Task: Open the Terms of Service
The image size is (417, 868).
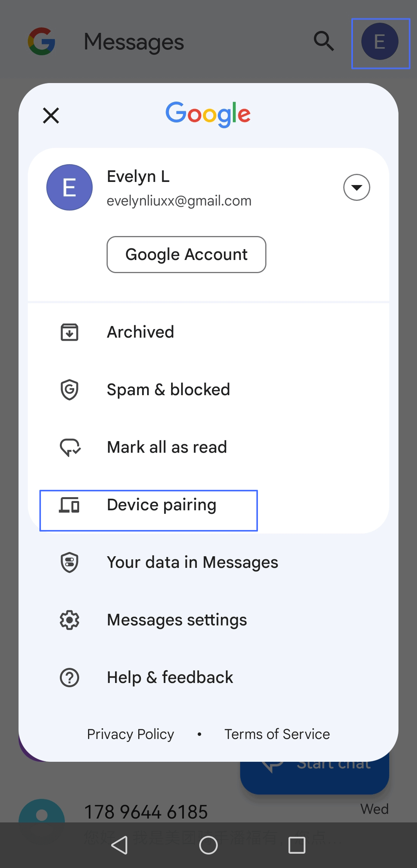Action: point(276,734)
